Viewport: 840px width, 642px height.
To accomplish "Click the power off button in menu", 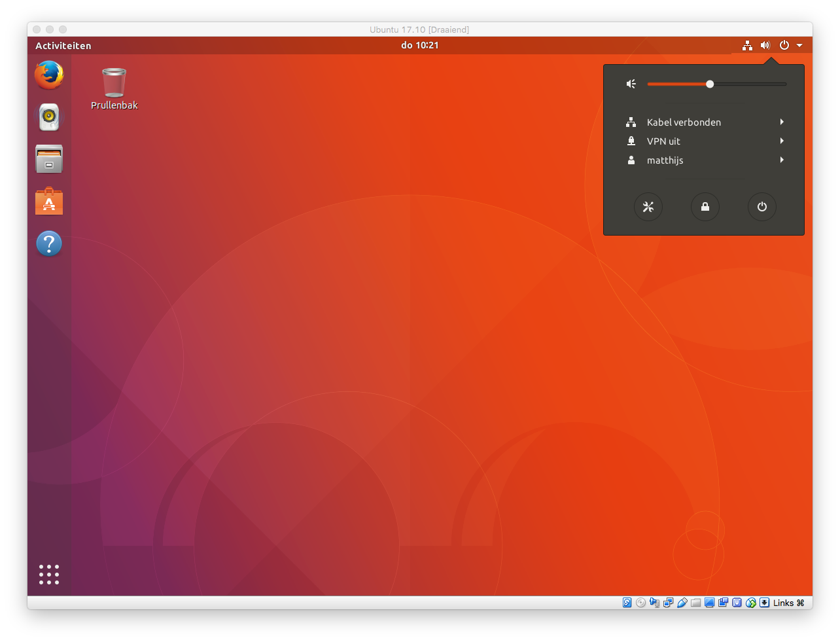I will point(762,207).
